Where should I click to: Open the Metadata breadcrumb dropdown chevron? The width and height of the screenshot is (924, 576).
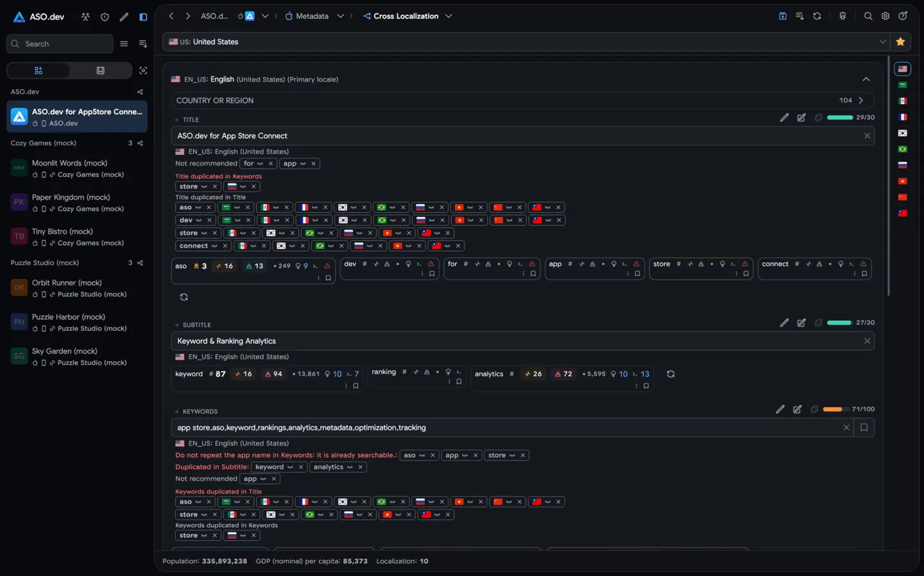340,16
